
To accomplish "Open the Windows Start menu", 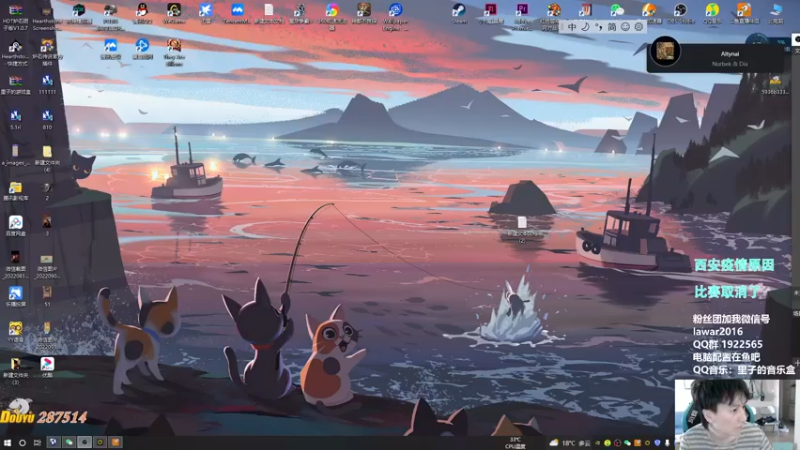I will tap(7, 443).
